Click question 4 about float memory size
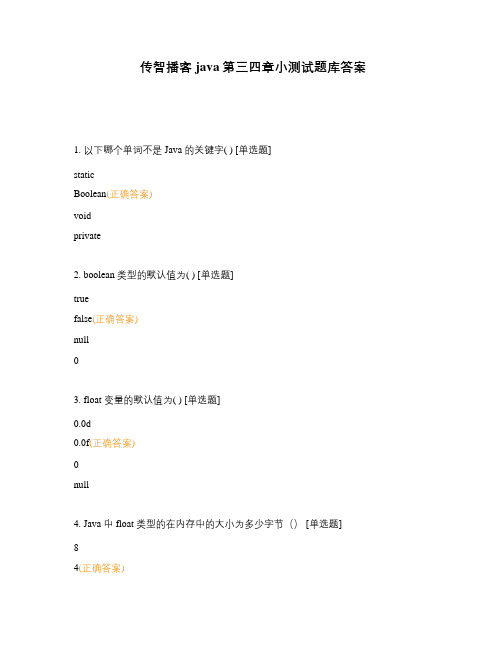 pos(207,524)
